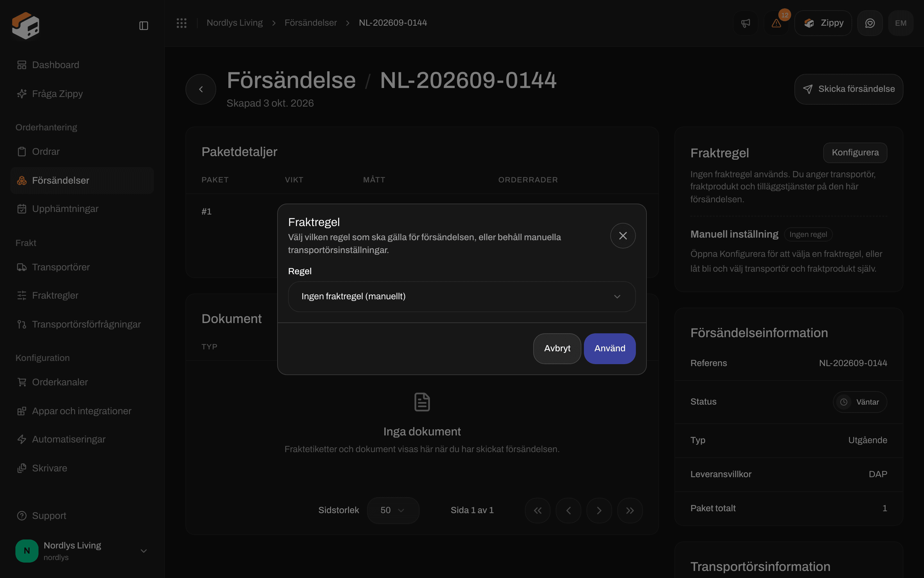
Task: Open the app grid launcher icon
Action: [181, 23]
